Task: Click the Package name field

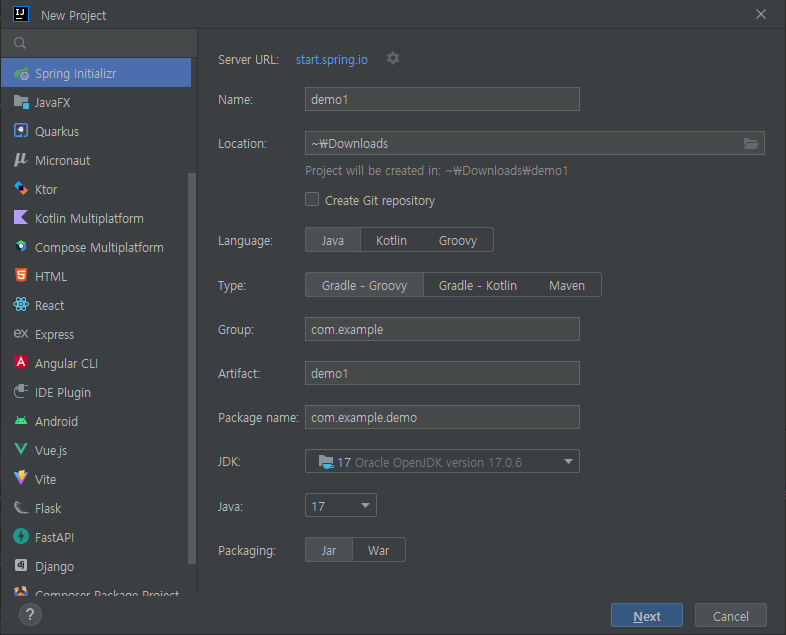Action: 442,417
